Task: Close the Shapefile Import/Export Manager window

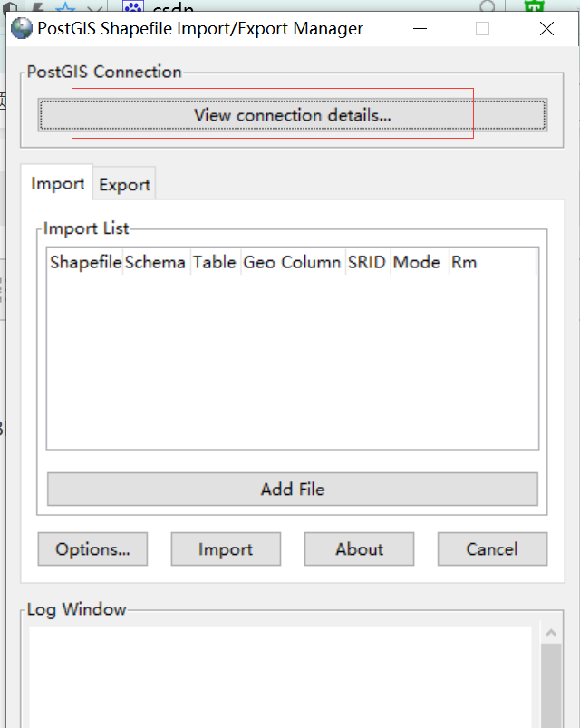Action: click(546, 29)
